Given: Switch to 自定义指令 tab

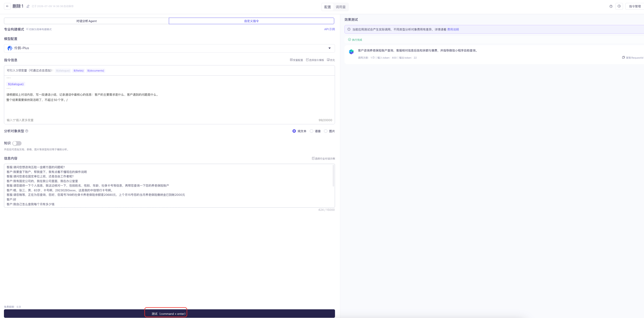Looking at the screenshot, I should (252, 21).
